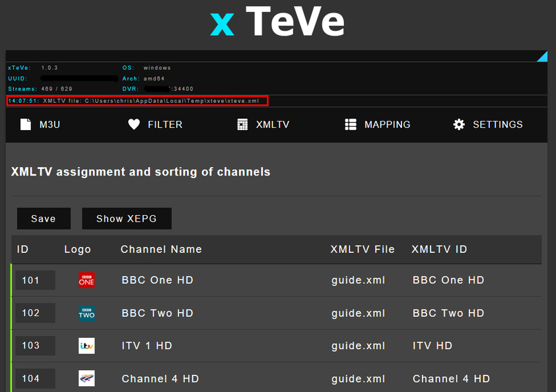Click the xTeVe version 1.0.3 value

pos(50,68)
